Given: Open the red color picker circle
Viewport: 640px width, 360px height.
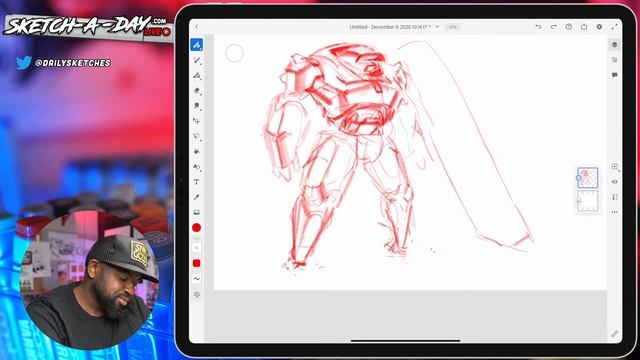Looking at the screenshot, I should click(x=197, y=228).
